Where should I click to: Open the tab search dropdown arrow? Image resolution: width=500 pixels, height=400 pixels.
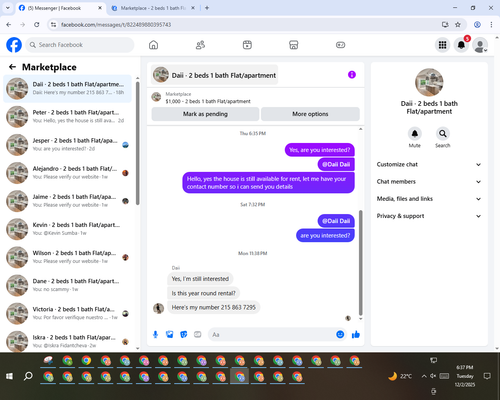click(x=8, y=8)
